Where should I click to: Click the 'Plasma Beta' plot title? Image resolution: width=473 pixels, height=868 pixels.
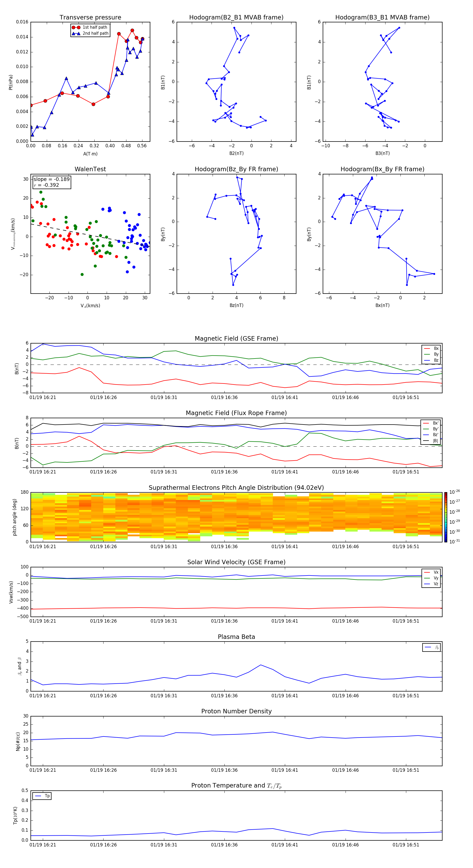236,637
